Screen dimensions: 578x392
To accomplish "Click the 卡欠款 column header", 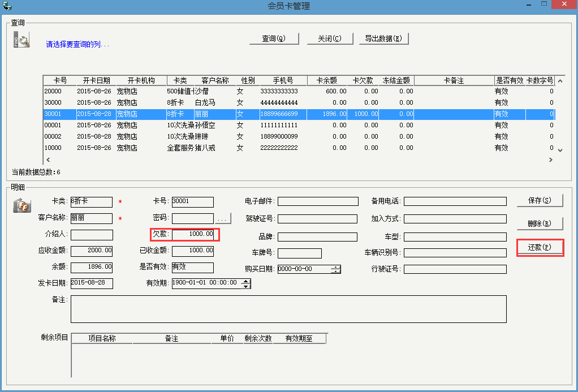I will 363,80.
